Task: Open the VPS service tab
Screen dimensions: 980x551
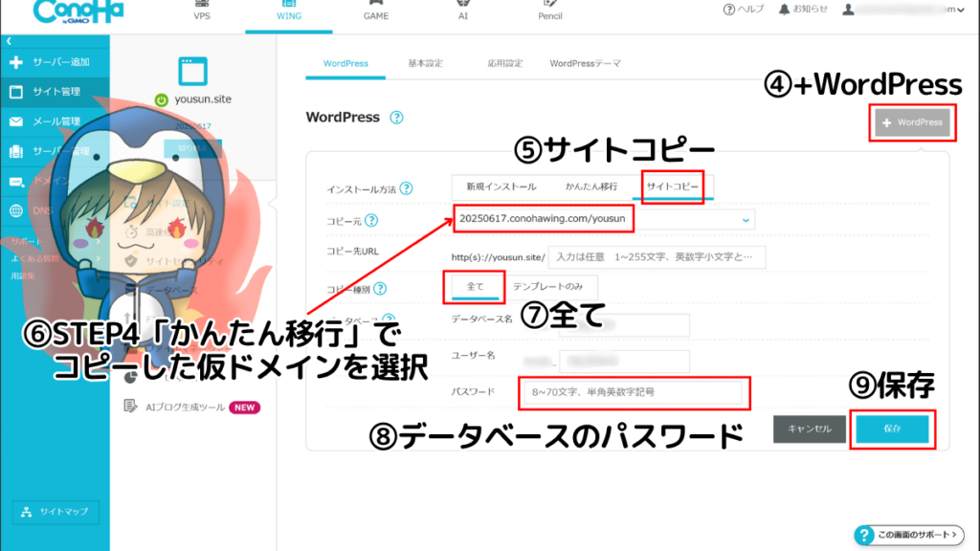Action: (202, 11)
